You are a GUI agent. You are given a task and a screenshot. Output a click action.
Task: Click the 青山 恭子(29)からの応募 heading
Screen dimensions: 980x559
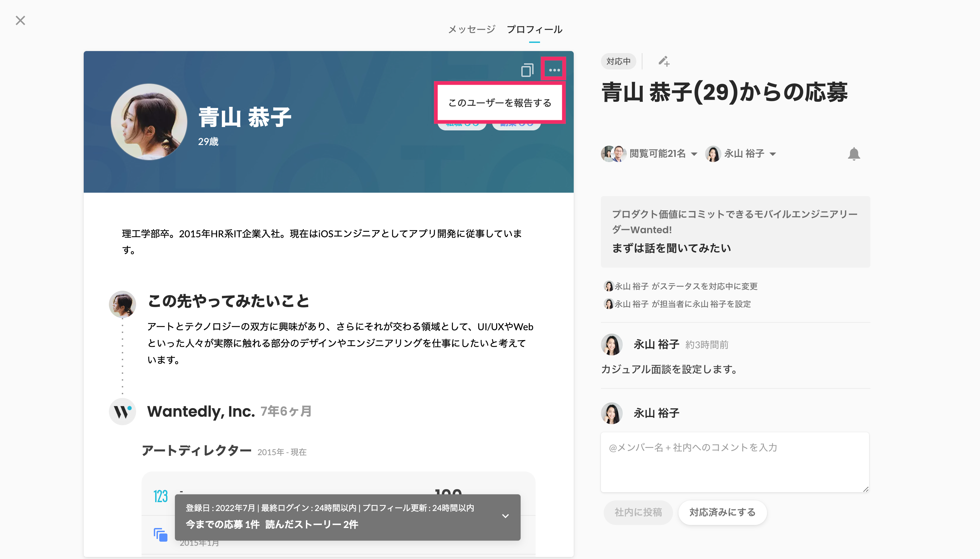point(724,92)
